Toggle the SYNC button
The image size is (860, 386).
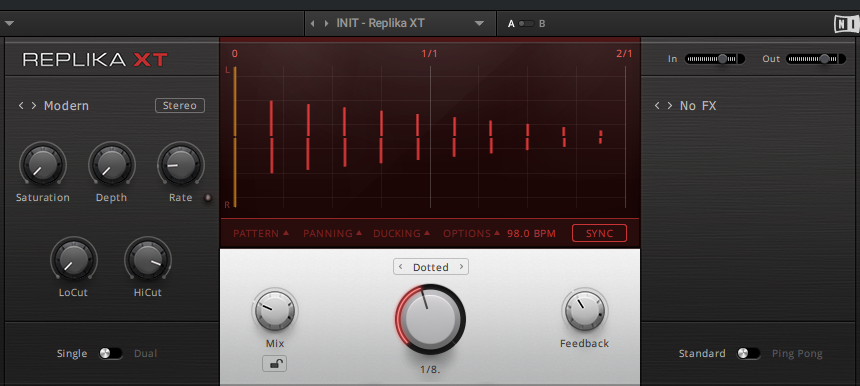pyautogui.click(x=599, y=233)
